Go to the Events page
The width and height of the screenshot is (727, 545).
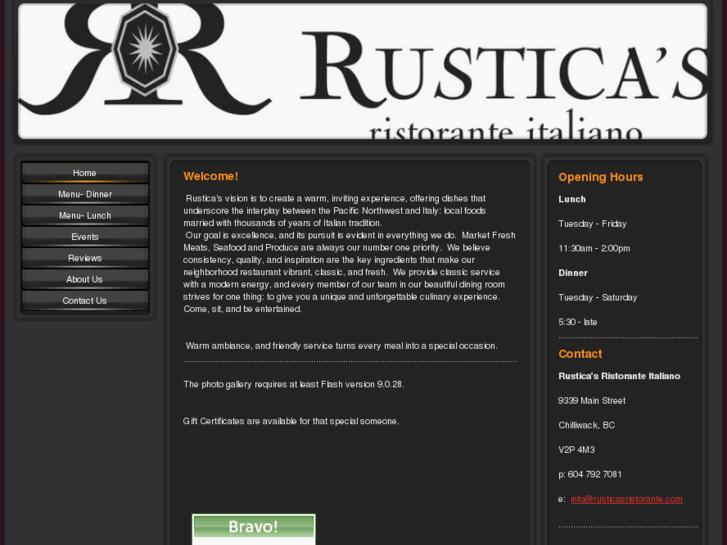[85, 237]
